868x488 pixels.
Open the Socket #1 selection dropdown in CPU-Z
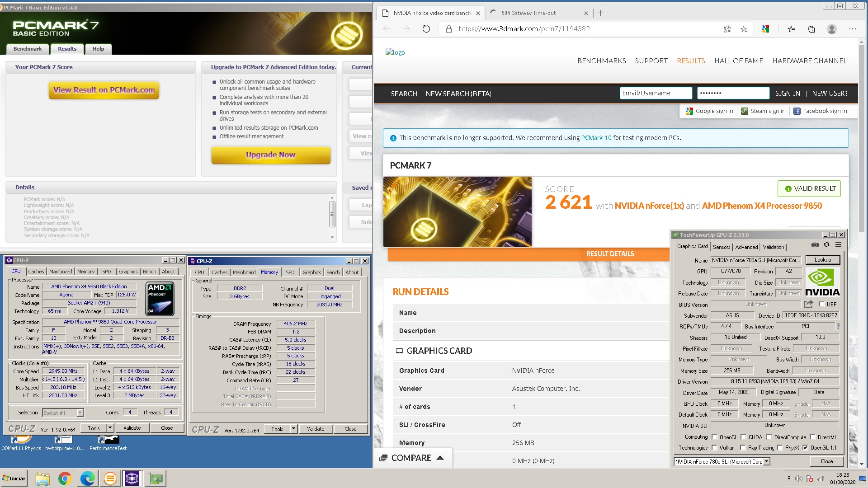(80, 413)
